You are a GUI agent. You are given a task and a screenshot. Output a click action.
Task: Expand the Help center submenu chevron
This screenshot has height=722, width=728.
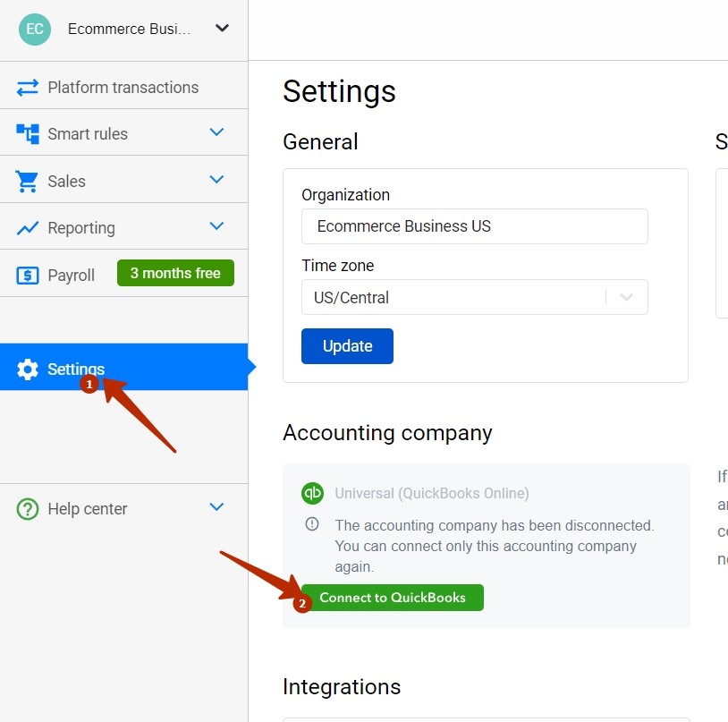216,506
